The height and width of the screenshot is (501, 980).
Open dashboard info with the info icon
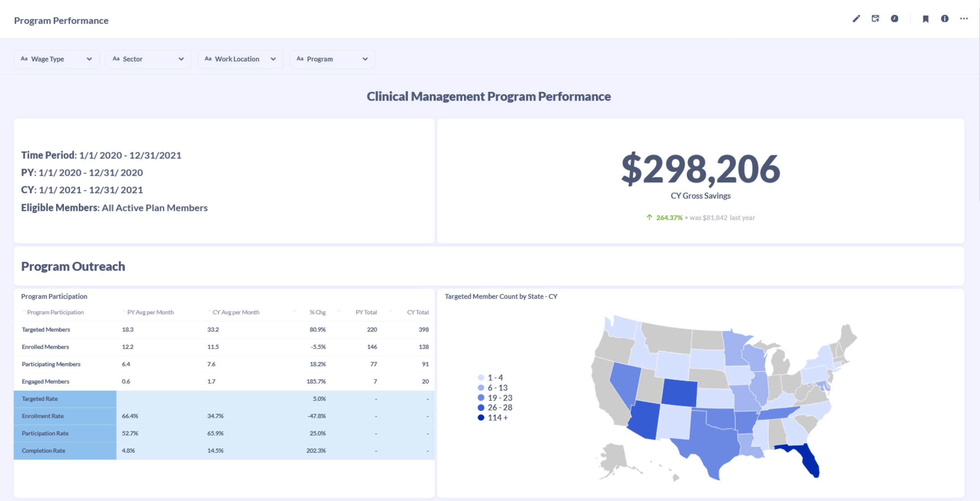coord(945,19)
